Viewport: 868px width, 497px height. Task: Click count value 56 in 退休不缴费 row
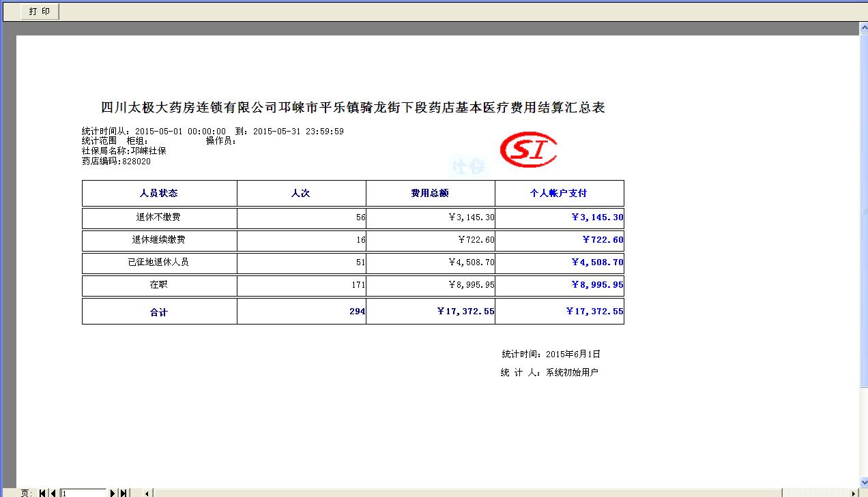pos(360,218)
